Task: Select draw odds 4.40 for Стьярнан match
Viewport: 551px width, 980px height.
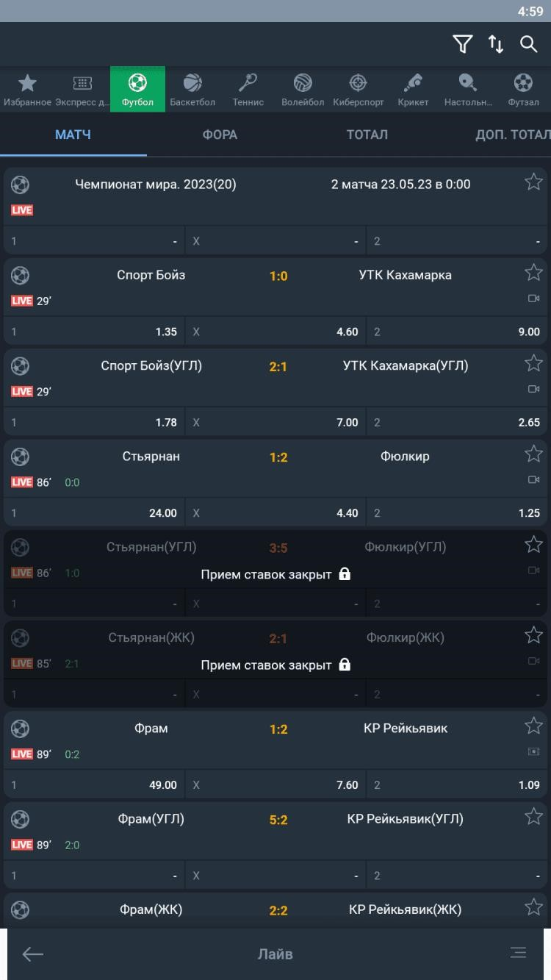Action: [275, 513]
